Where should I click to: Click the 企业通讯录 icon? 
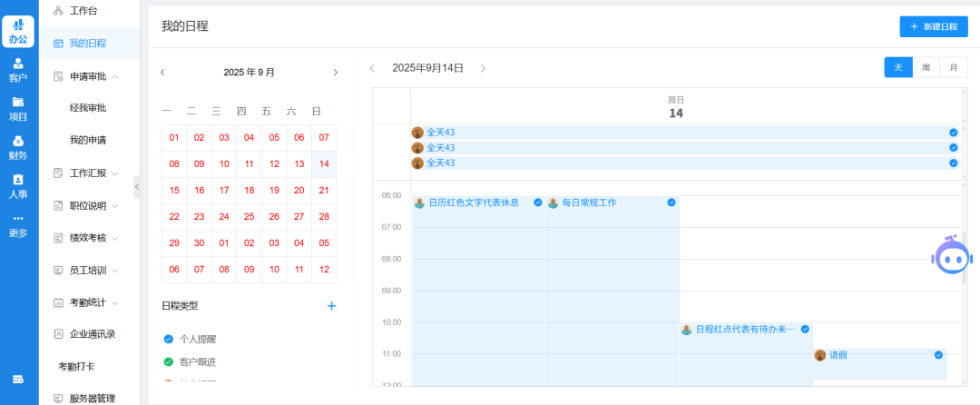click(58, 334)
